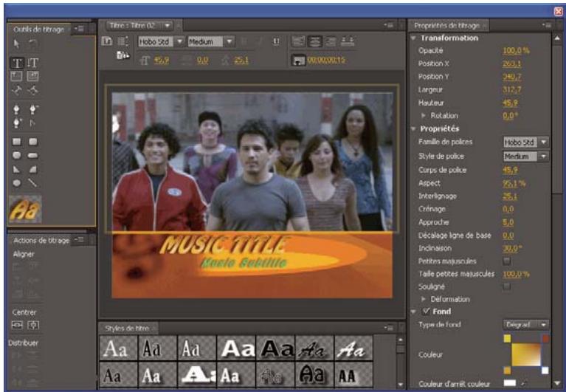566x392 pixels.
Task: Select the Rounded Rectangle tool
Action: pyautogui.click(x=33, y=156)
